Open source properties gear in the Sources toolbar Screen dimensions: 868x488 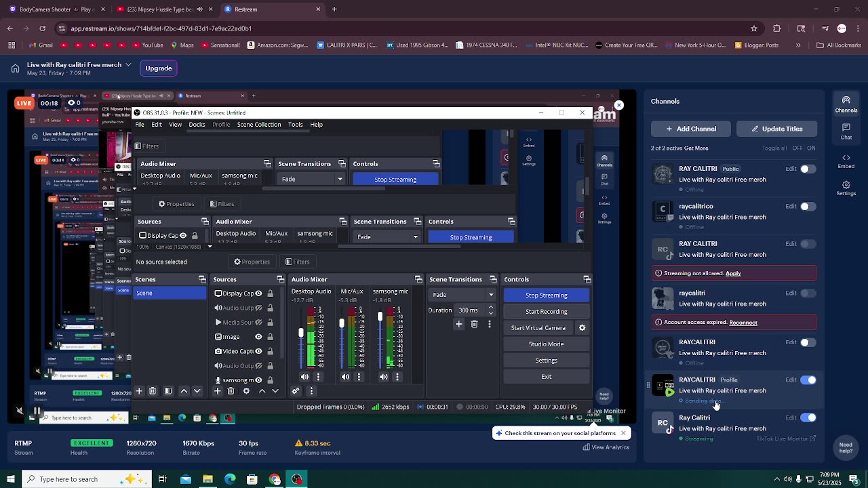[246, 391]
